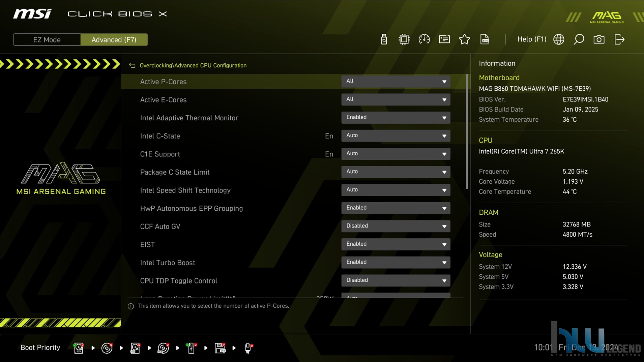The height and width of the screenshot is (362, 644).
Task: Open the Active P-Cores dropdown
Action: 396,81
